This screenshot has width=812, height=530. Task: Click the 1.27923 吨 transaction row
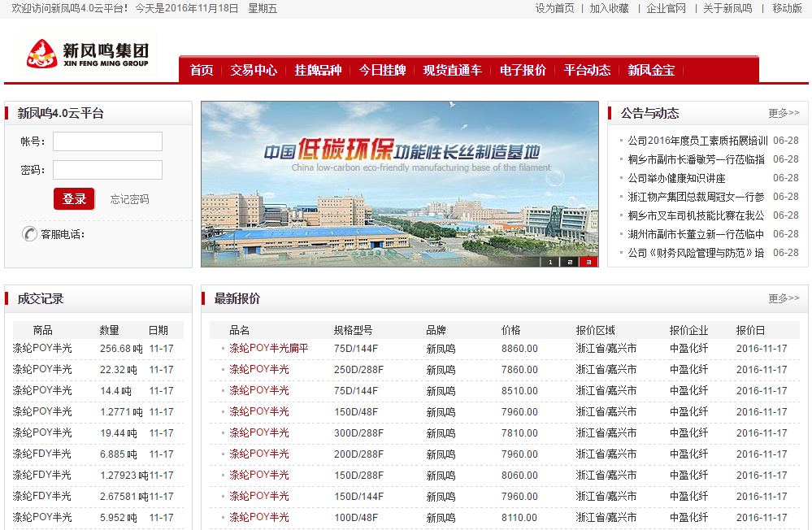[98, 475]
